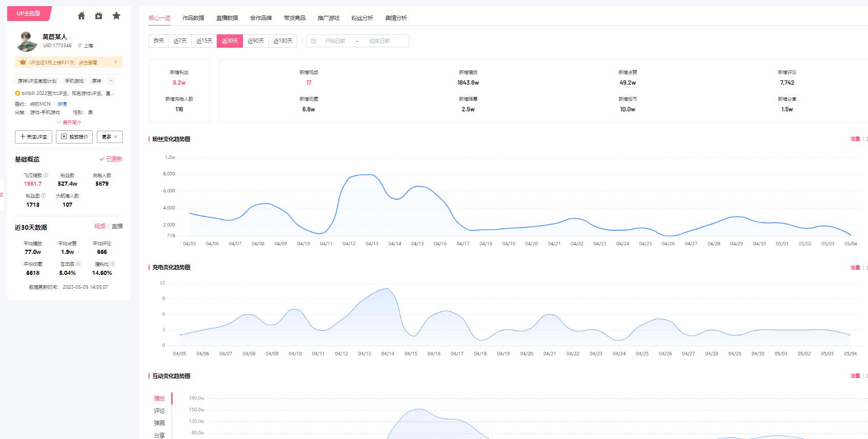Viewport: 868px width, 439px height.
Task: Click the help icon next to 飞瓜指数
Action: point(46,175)
